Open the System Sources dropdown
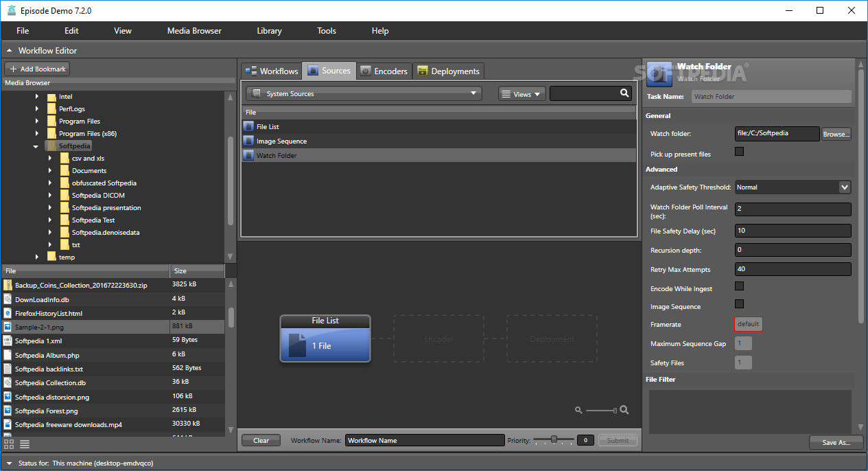Viewport: 868px width, 471px height. click(364, 93)
